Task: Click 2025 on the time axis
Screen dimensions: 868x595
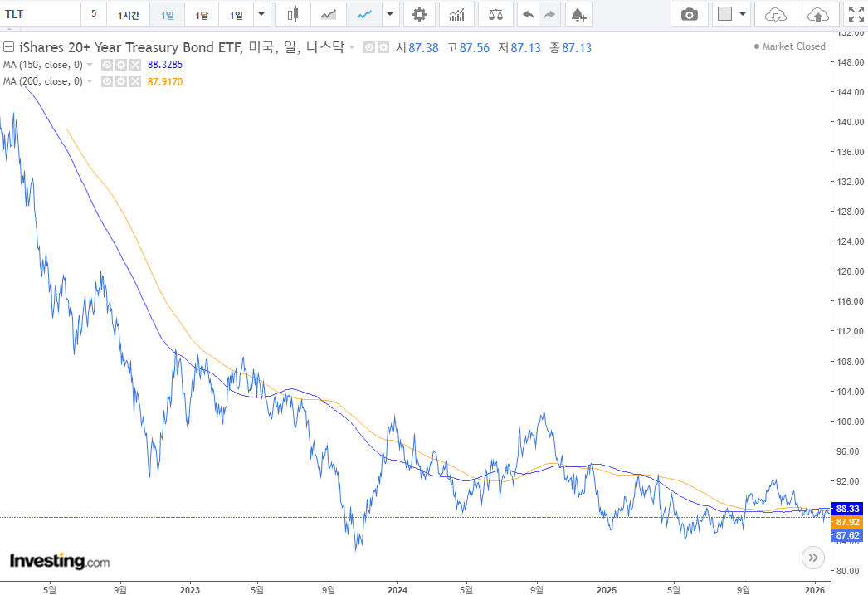Action: (x=607, y=590)
